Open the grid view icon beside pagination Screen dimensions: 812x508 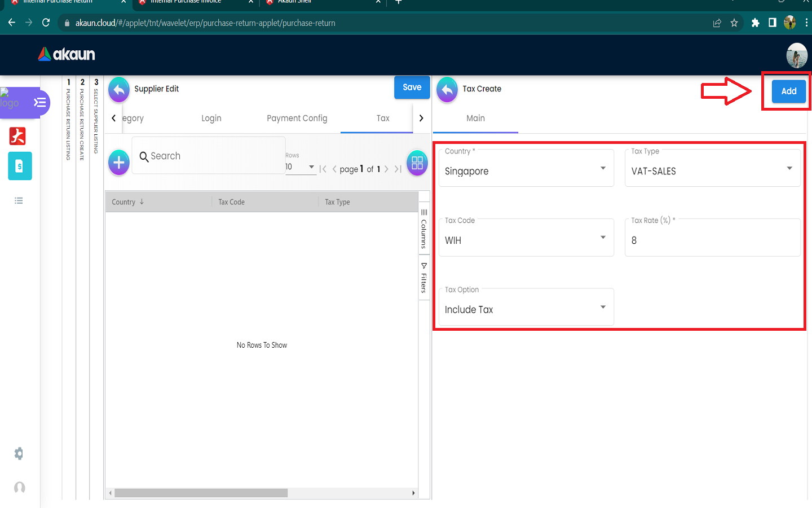(417, 163)
